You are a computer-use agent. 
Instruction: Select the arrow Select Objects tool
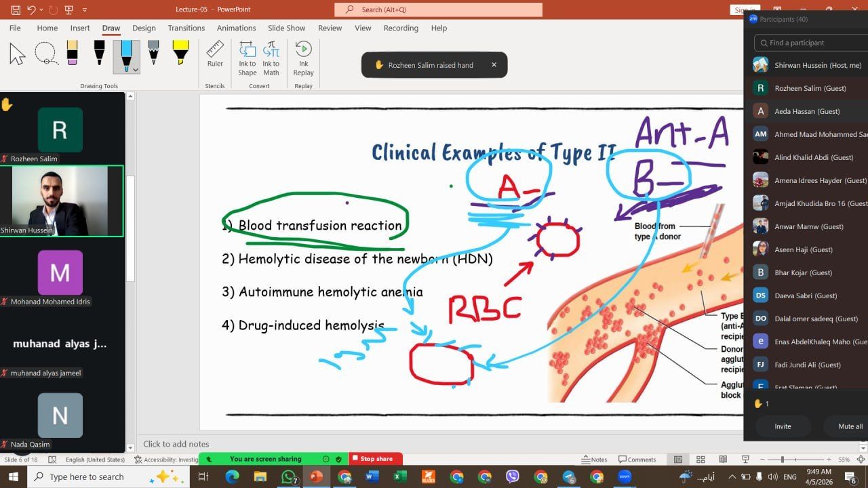(18, 54)
